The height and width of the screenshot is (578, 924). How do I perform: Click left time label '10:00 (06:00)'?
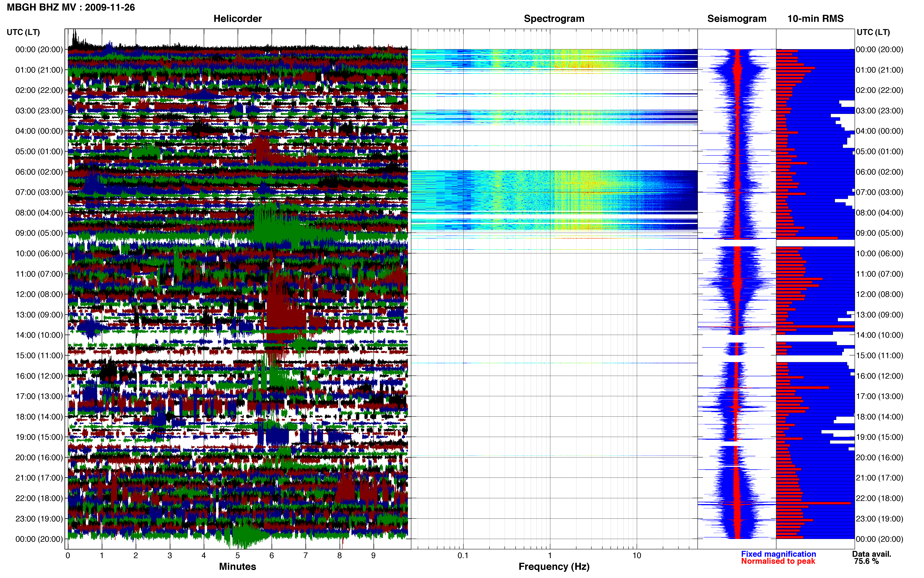tap(39, 253)
